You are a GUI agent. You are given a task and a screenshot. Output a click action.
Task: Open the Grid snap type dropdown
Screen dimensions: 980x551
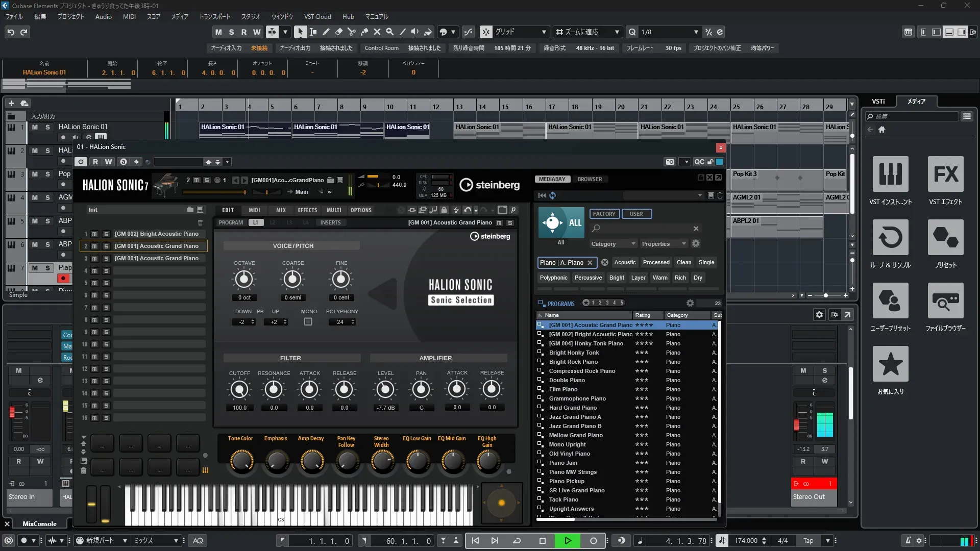pos(544,32)
